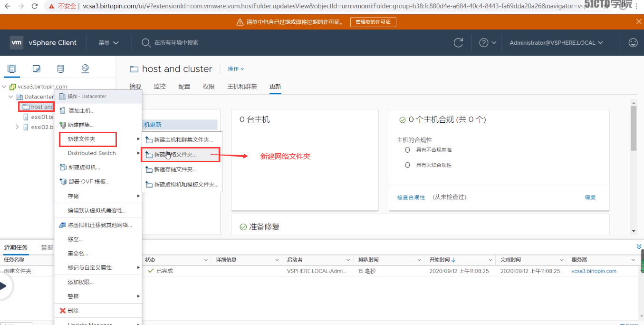The height and width of the screenshot is (325, 644).
Task: Open 完成时间 column filter dropdown
Action: pos(562,260)
